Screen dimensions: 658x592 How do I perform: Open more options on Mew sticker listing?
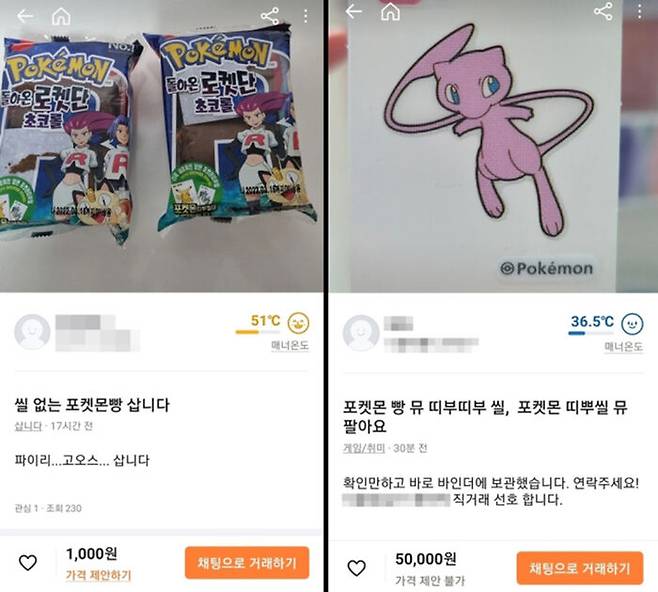pos(639,10)
